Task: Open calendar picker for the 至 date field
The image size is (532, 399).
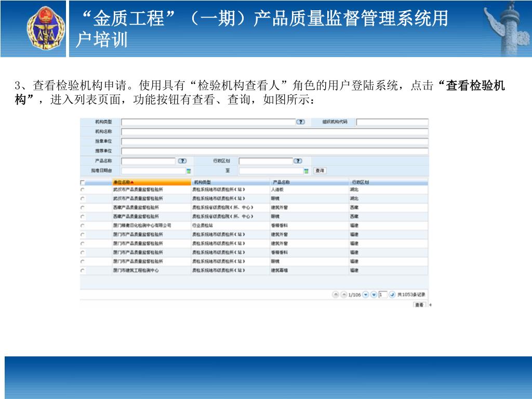Action: pos(306,171)
